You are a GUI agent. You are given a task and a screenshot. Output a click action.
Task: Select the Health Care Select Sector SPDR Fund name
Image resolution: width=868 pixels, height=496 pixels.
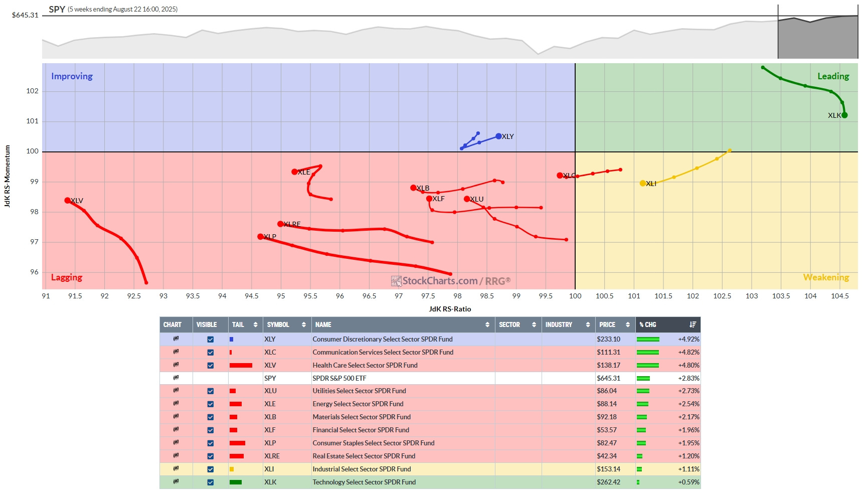point(365,366)
